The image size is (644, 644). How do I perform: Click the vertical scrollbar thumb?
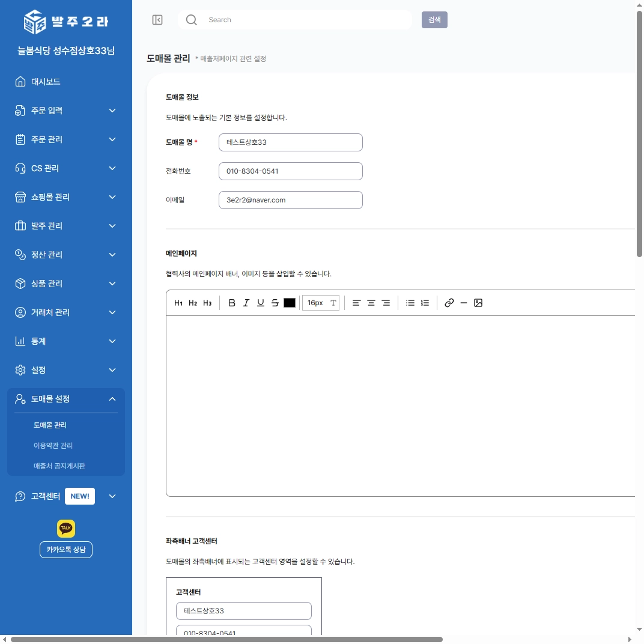[639, 134]
